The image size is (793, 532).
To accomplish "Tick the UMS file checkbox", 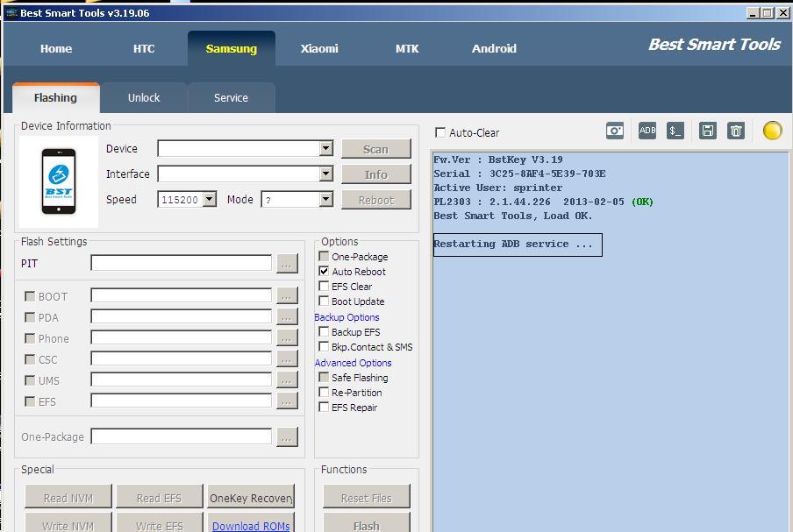I will (x=30, y=379).
